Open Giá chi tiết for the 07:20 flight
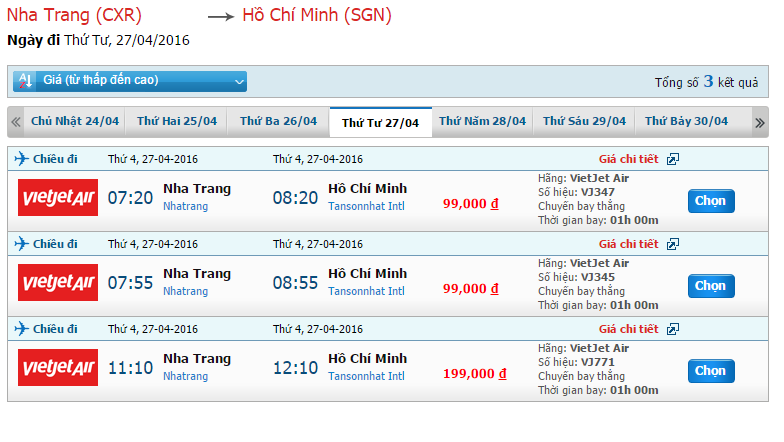Screen dimensions: 784x442 pos(628,159)
